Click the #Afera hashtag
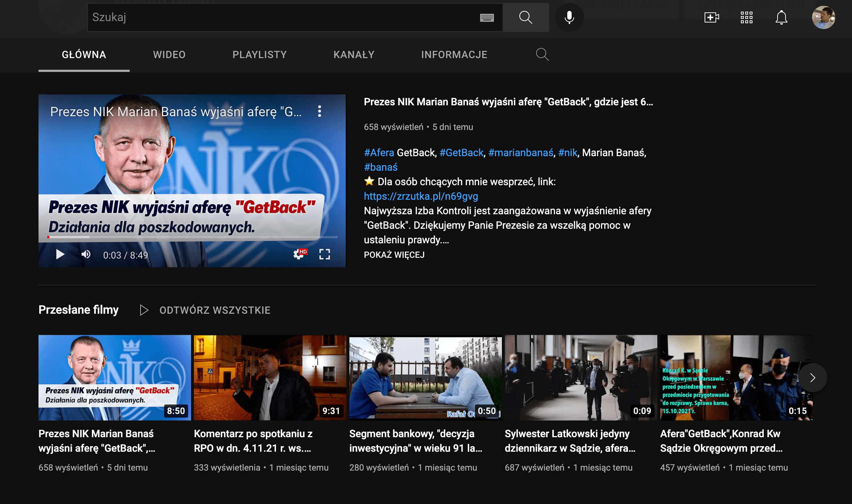 pos(379,153)
